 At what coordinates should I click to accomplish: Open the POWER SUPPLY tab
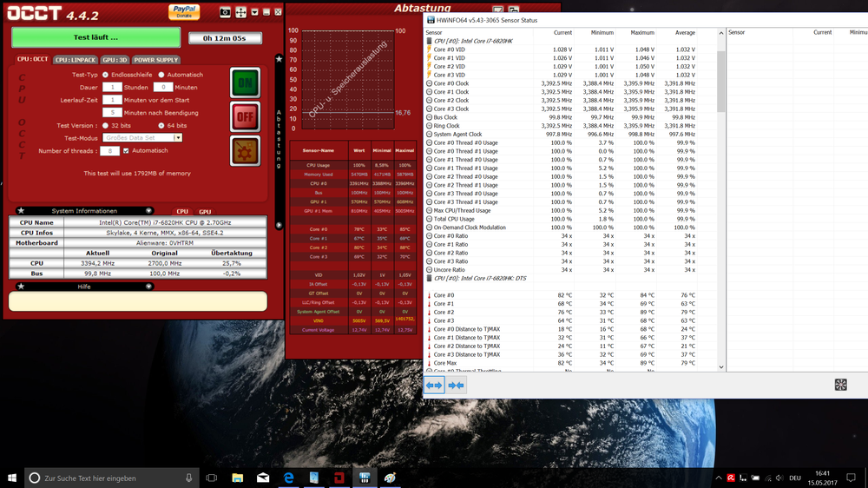[156, 60]
